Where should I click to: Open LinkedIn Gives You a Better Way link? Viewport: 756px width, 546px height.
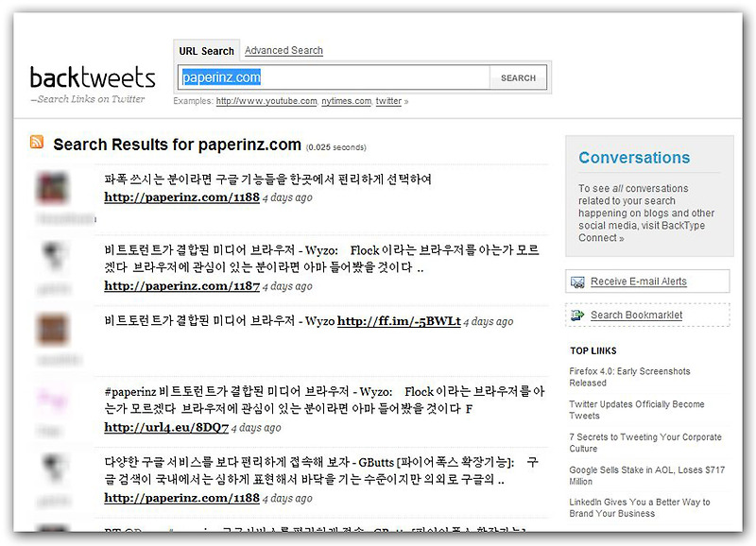(640, 507)
